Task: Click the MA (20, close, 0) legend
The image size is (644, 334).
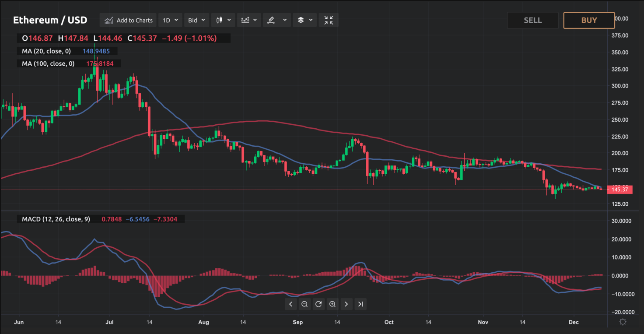Action: point(46,51)
